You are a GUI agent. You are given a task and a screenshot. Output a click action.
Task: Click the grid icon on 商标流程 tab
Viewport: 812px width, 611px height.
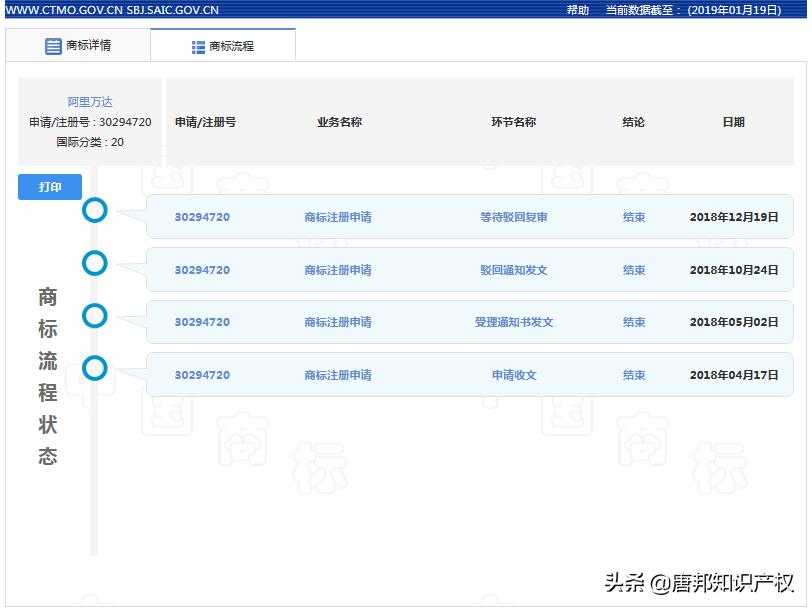(x=196, y=44)
